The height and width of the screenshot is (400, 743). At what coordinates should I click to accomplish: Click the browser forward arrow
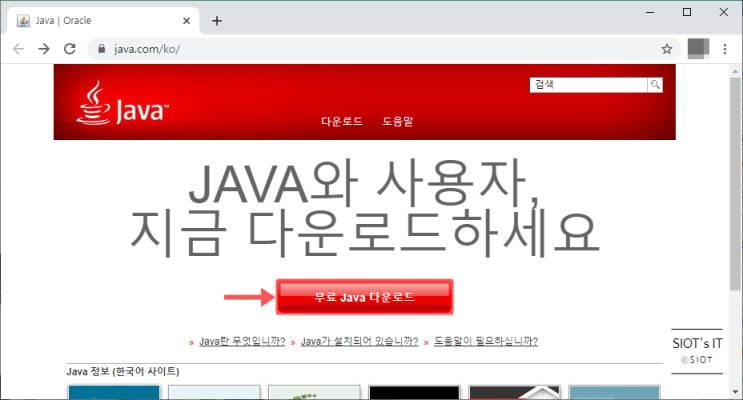pyautogui.click(x=44, y=49)
